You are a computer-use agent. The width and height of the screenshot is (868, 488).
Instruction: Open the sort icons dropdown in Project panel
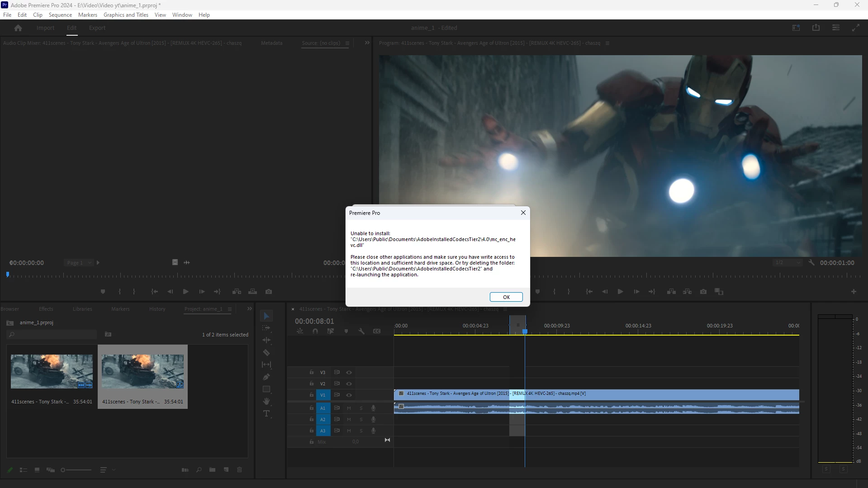click(107, 470)
